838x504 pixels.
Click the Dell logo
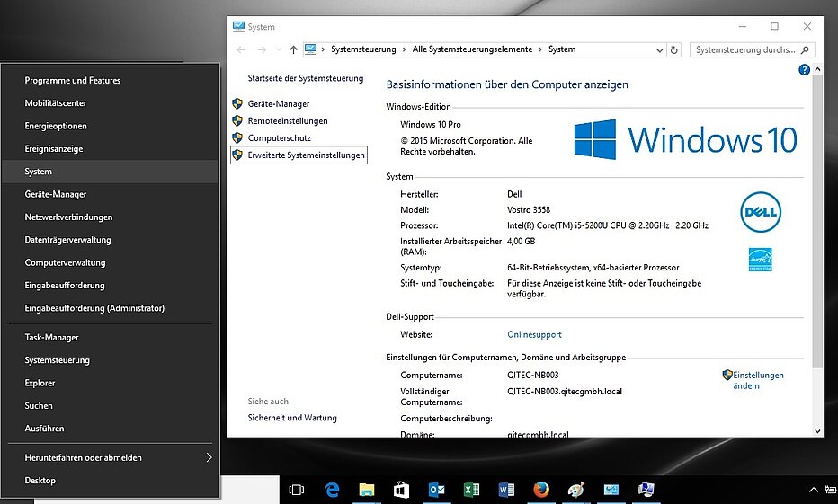point(761,212)
